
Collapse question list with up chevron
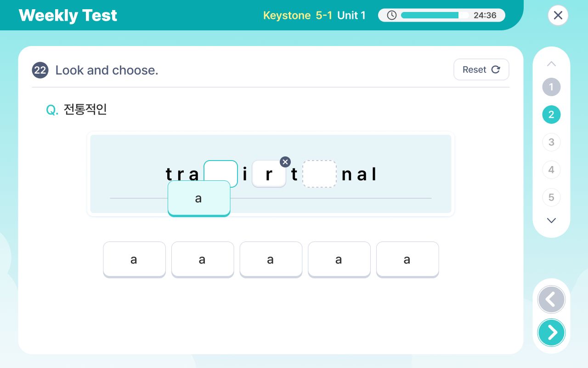pyautogui.click(x=551, y=63)
